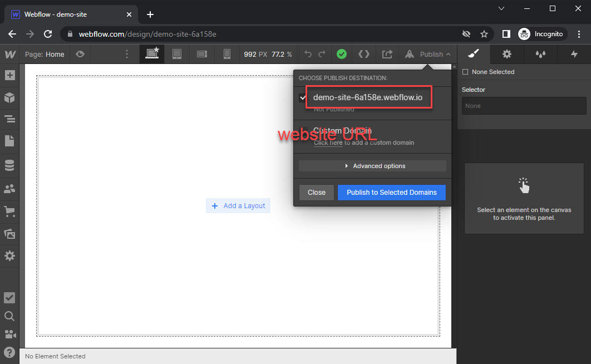Open the Users panel
591x364 pixels.
coord(10,189)
